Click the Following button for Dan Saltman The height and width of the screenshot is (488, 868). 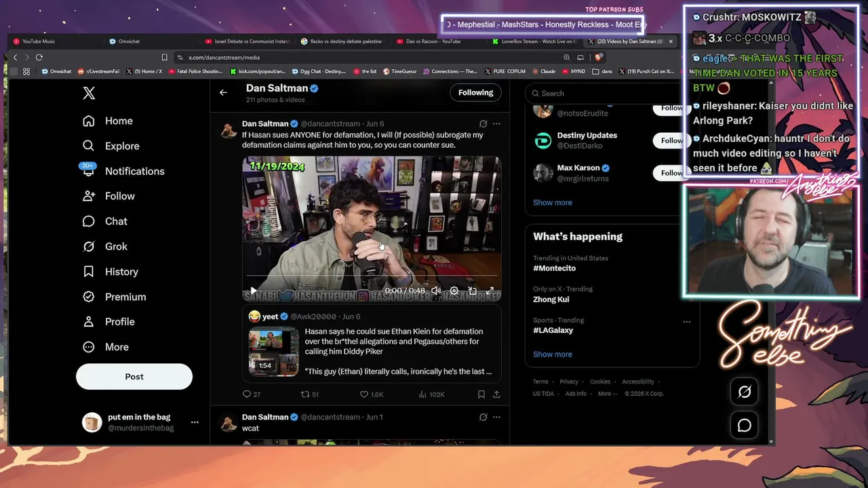click(x=475, y=92)
